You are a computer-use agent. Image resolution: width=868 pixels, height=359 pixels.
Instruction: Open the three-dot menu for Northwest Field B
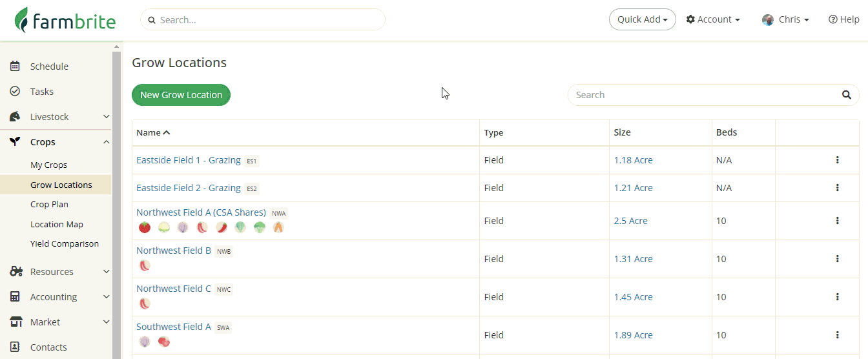837,259
